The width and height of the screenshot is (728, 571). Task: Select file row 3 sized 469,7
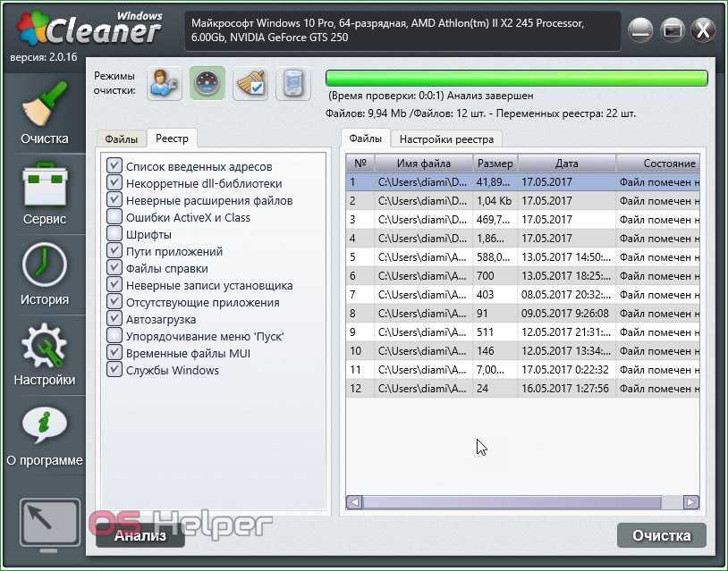tap(523, 220)
